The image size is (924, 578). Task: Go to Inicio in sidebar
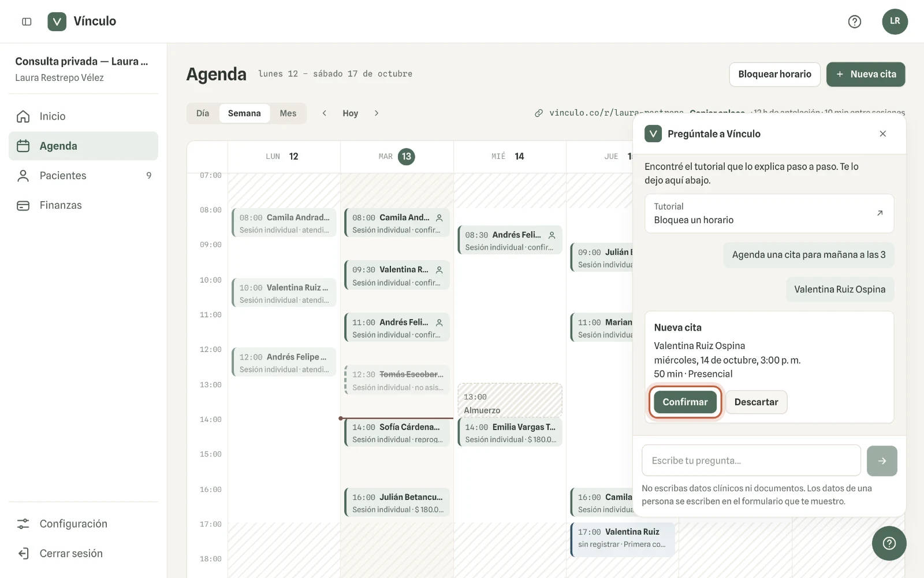83,116
